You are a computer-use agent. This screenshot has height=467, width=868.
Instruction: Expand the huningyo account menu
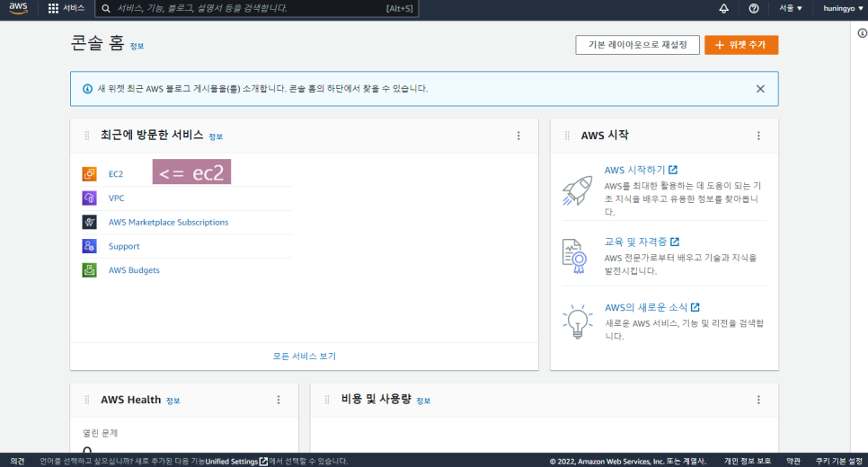coord(843,8)
